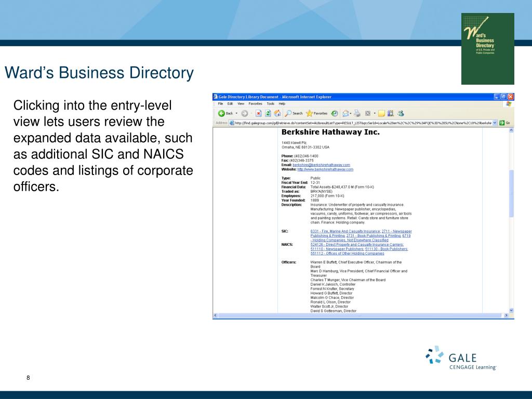Click the Back button in Internet Explorer
Screen dimensions: 532x399
(x=225, y=113)
